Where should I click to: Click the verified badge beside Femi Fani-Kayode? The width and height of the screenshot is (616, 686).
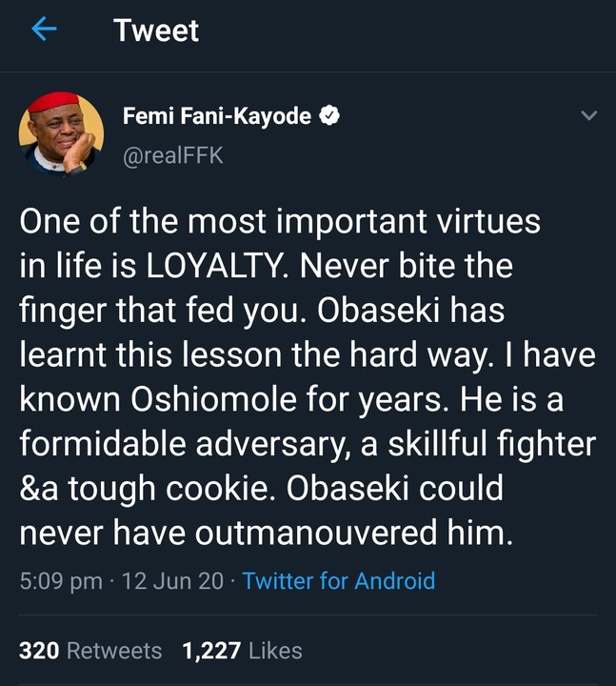pos(331,116)
